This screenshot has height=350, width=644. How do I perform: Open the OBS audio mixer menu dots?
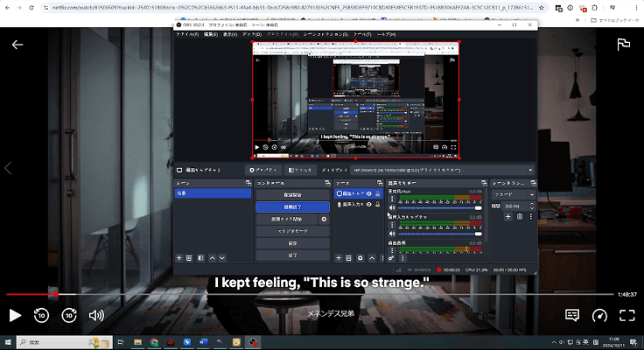402,258
